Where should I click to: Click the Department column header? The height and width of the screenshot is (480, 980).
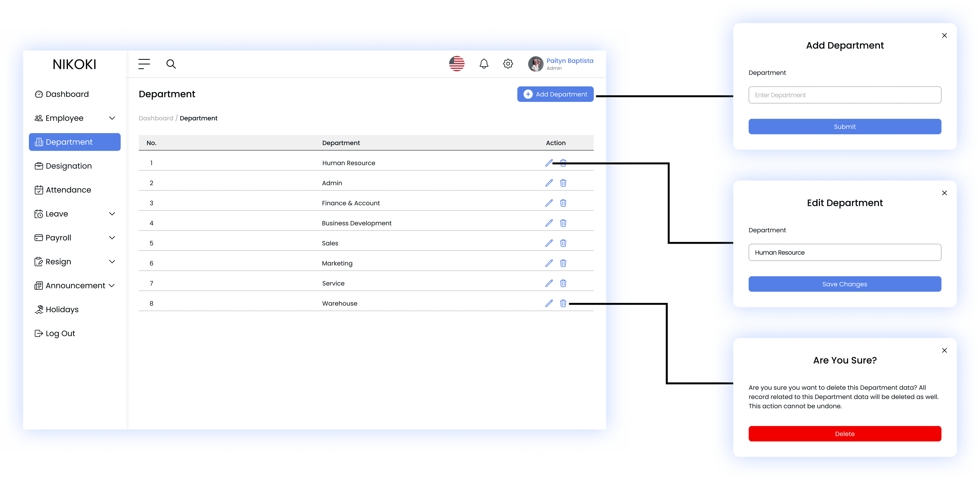point(341,143)
